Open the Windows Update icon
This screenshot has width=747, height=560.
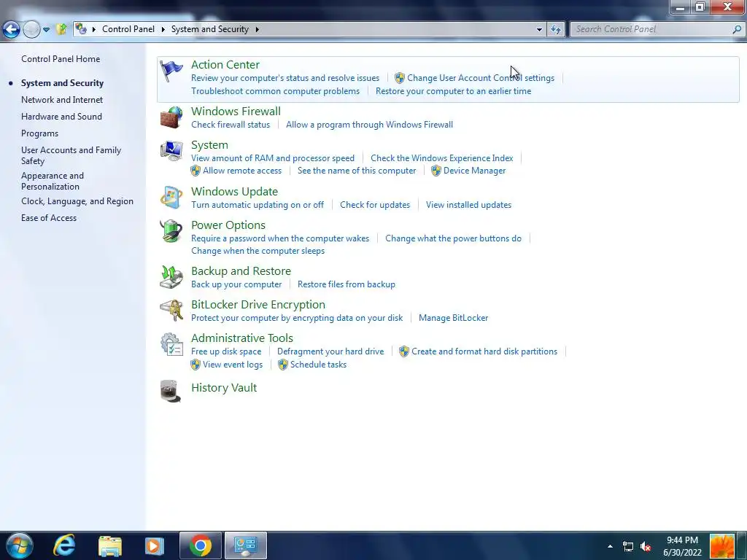coord(171,198)
